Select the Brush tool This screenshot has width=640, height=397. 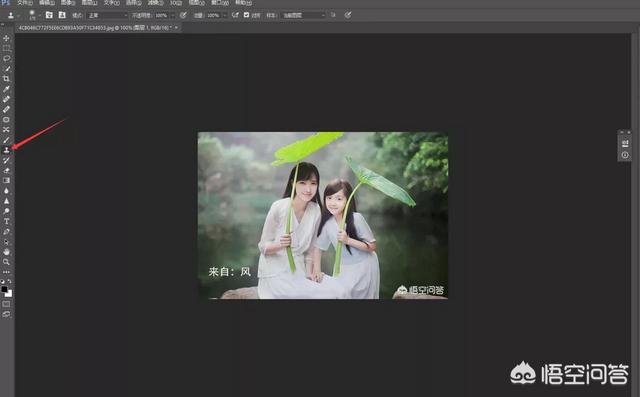[x=6, y=140]
